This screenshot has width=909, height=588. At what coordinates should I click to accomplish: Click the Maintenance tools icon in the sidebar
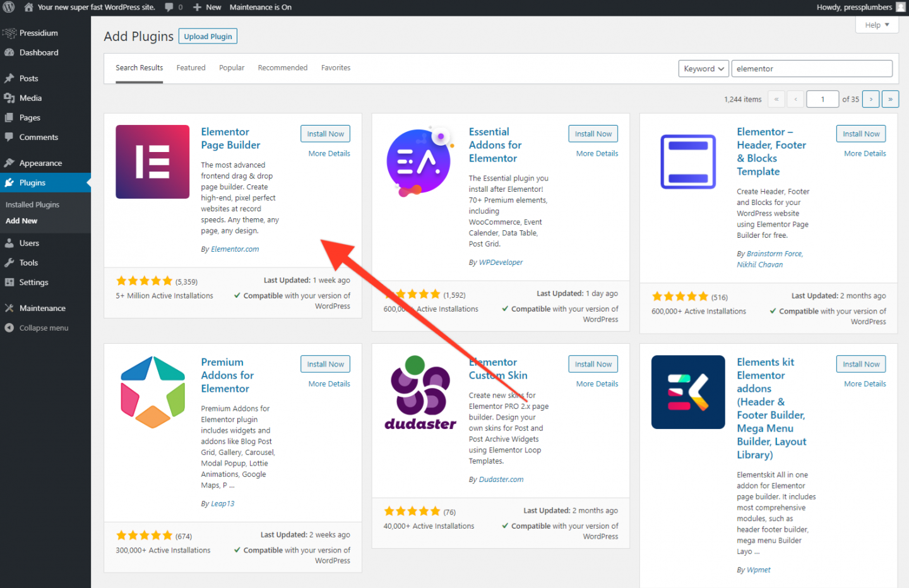click(x=9, y=308)
